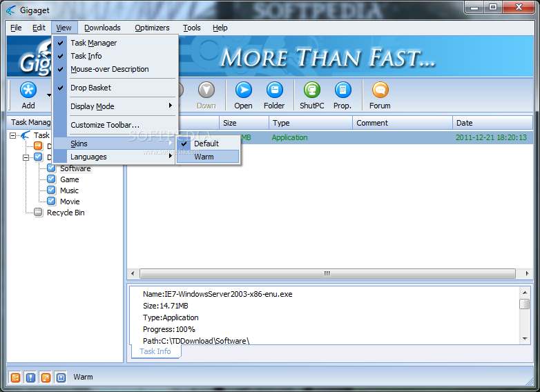The height and width of the screenshot is (392, 540).
Task: Sort by the Type column header
Action: (311, 123)
